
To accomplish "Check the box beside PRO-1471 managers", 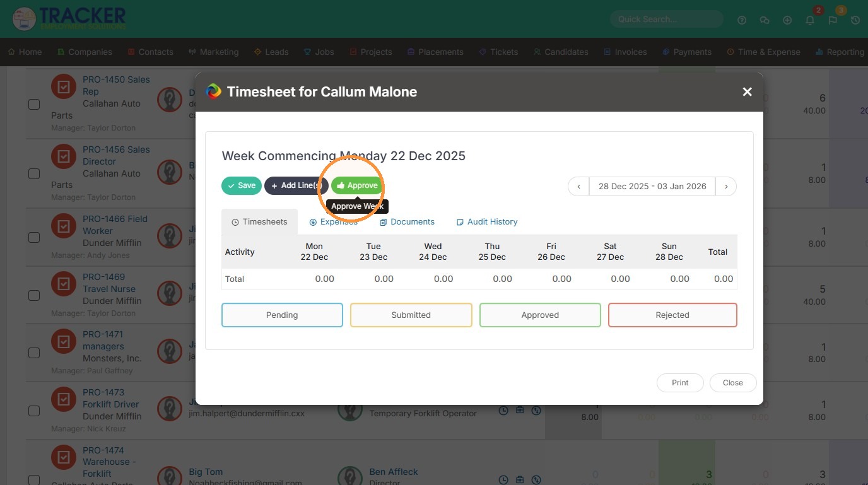I will tap(34, 353).
